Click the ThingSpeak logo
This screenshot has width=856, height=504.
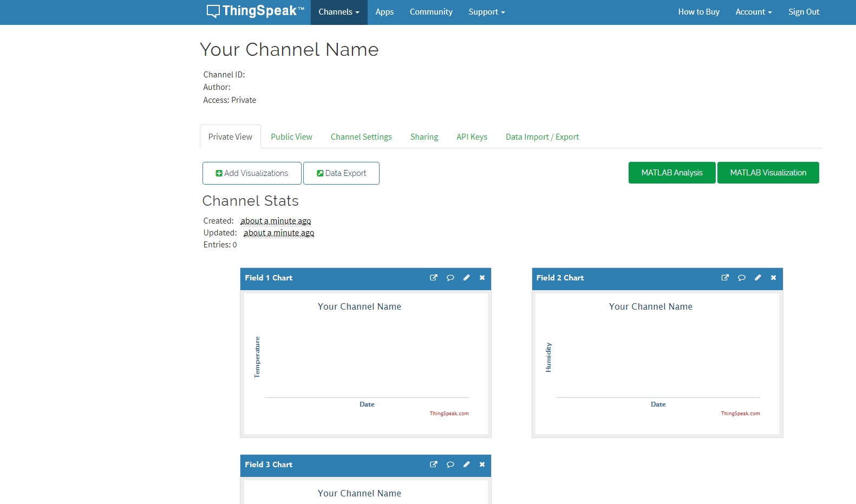[255, 11]
